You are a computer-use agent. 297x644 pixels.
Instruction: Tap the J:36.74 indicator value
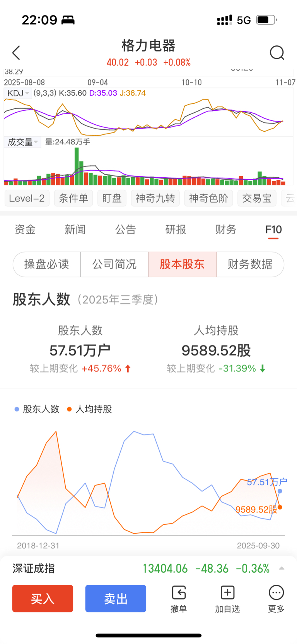[x=133, y=93]
